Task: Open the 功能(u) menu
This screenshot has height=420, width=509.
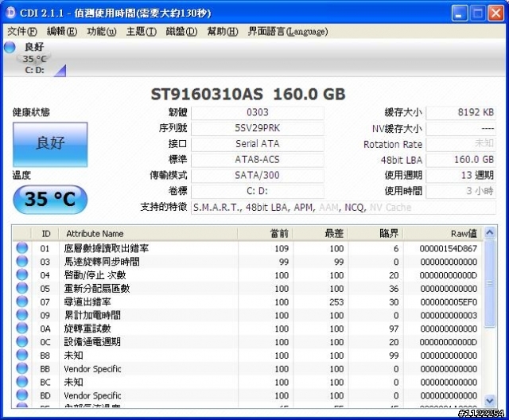Action: point(101,32)
